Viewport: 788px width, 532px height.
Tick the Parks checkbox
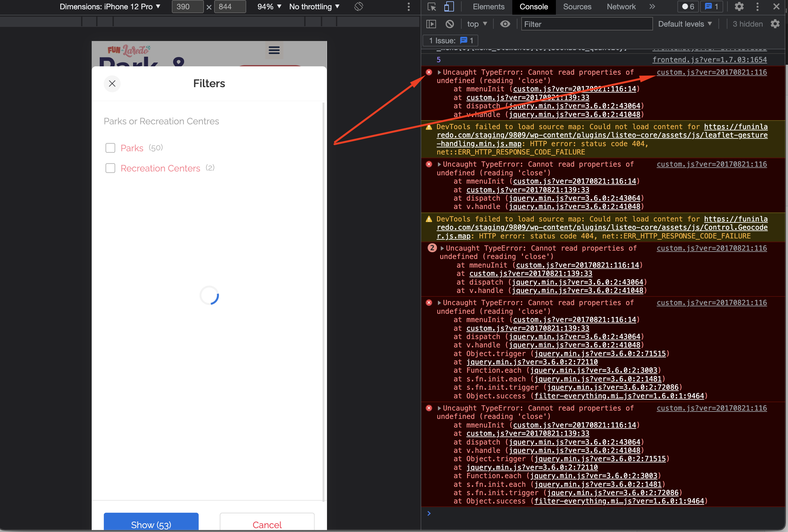pos(110,148)
